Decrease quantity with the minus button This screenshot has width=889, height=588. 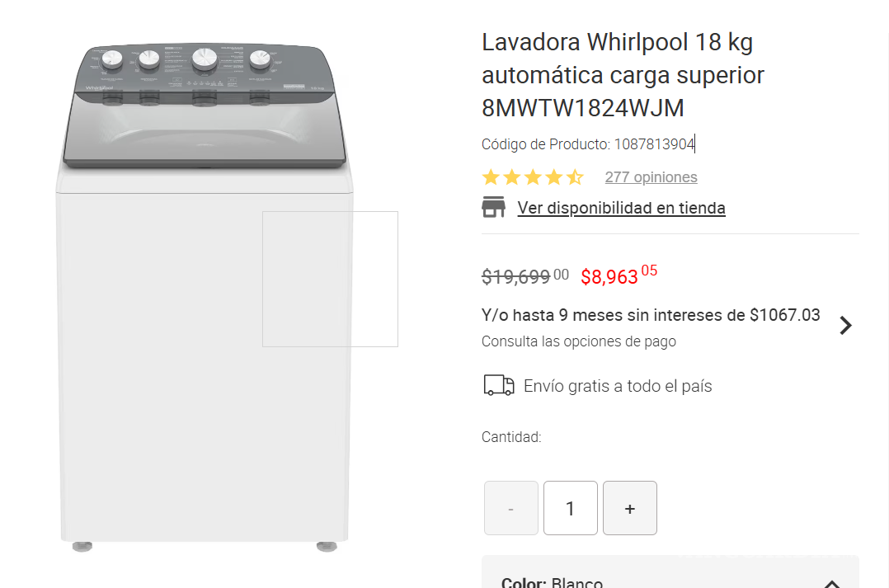click(510, 507)
